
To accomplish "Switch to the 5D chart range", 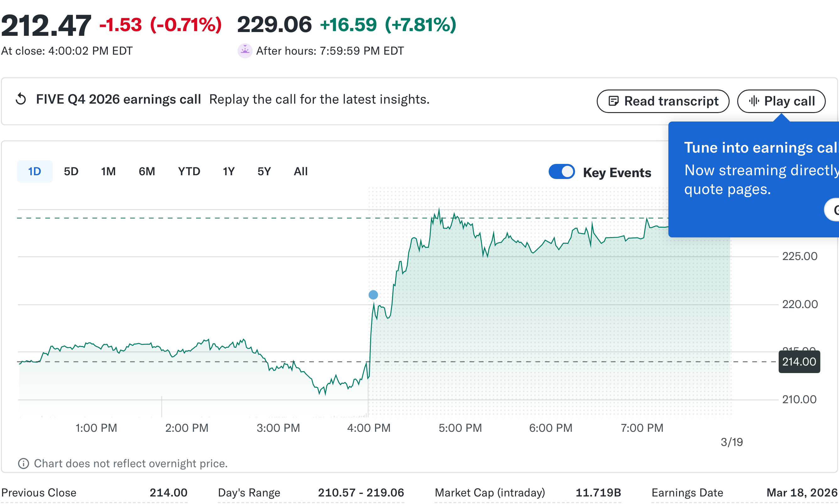I will click(x=71, y=172).
